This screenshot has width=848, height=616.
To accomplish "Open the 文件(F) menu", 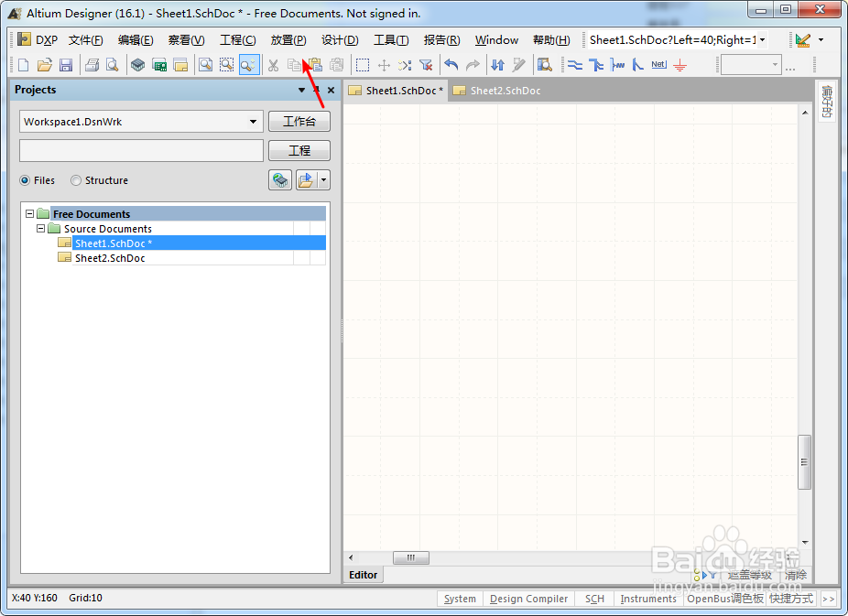I will (86, 40).
